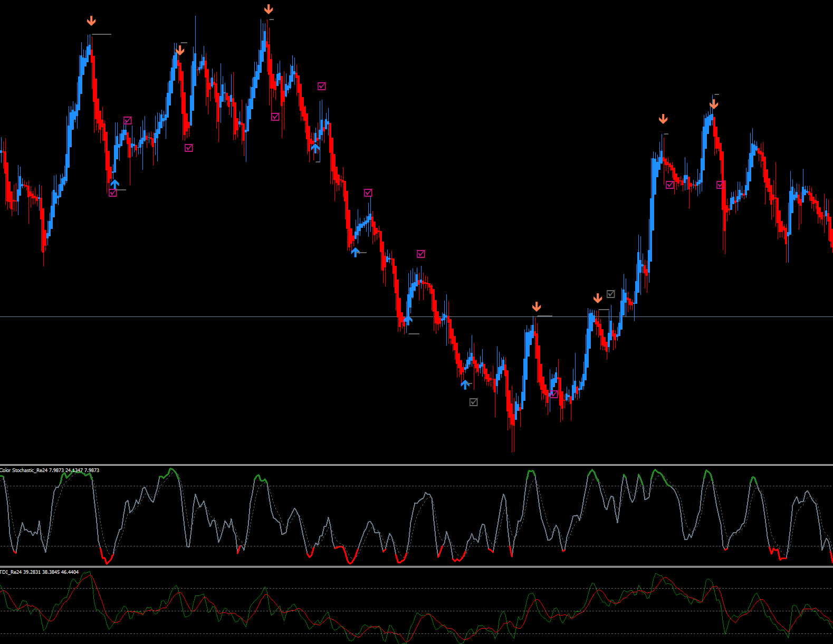This screenshot has height=644, width=833.
Task: Select the orange down arrow beside the gray checkmark box
Action: coord(598,299)
